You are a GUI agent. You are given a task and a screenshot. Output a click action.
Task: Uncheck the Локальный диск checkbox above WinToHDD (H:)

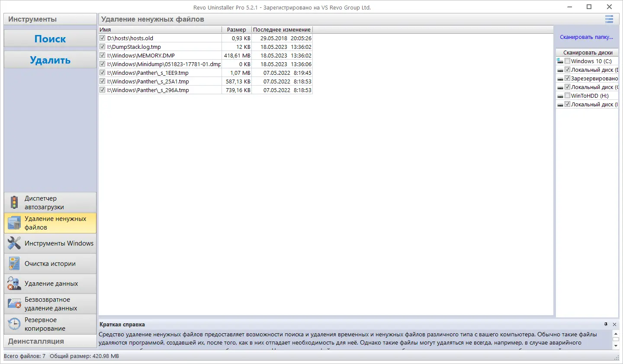568,87
